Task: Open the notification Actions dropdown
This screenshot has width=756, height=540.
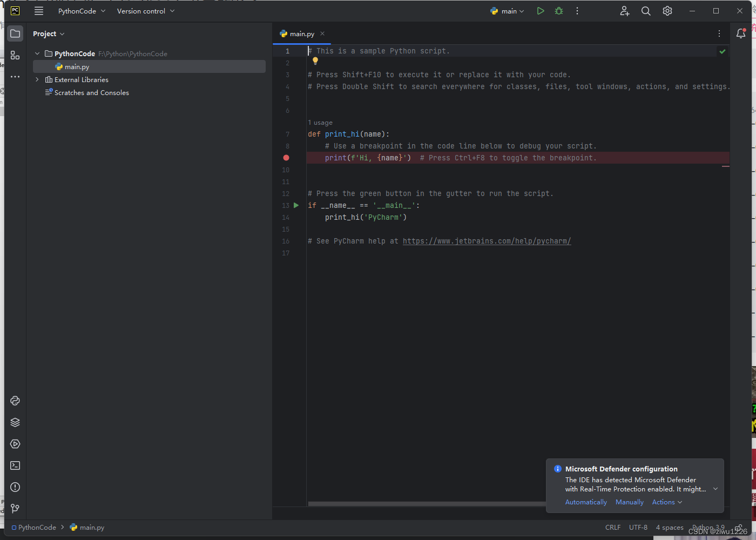Action: coord(667,502)
